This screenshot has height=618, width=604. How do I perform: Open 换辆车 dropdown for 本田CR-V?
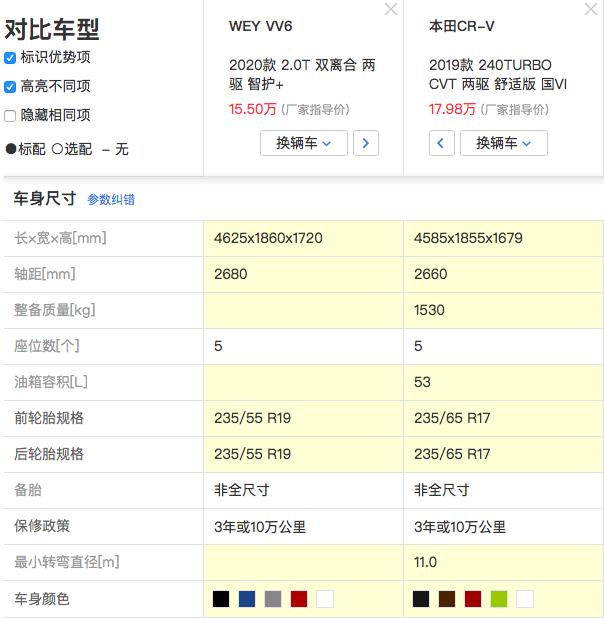(504, 143)
